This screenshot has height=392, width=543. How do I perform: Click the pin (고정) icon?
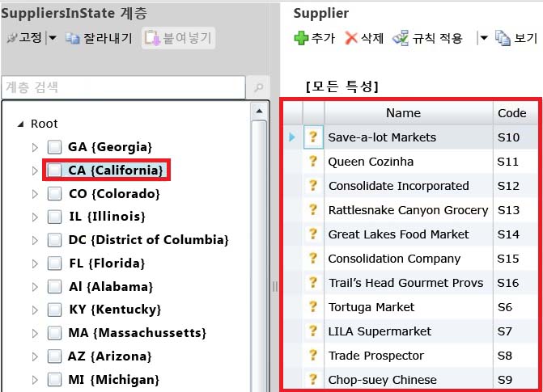click(x=12, y=38)
